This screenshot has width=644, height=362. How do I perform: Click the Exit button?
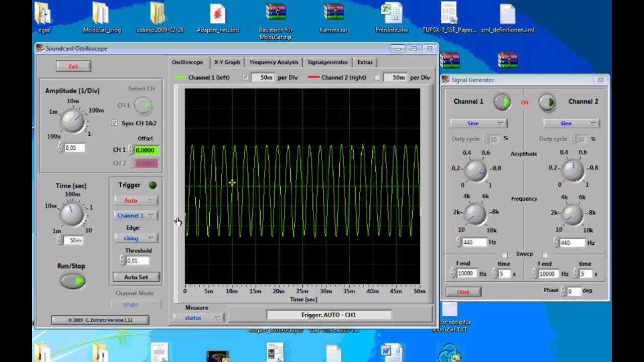click(73, 66)
